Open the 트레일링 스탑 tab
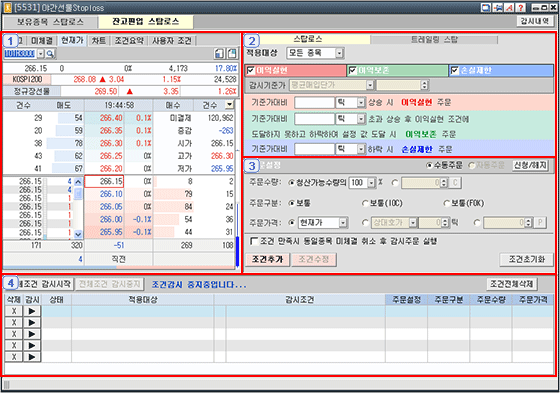This screenshot has width=560, height=393. pos(434,39)
